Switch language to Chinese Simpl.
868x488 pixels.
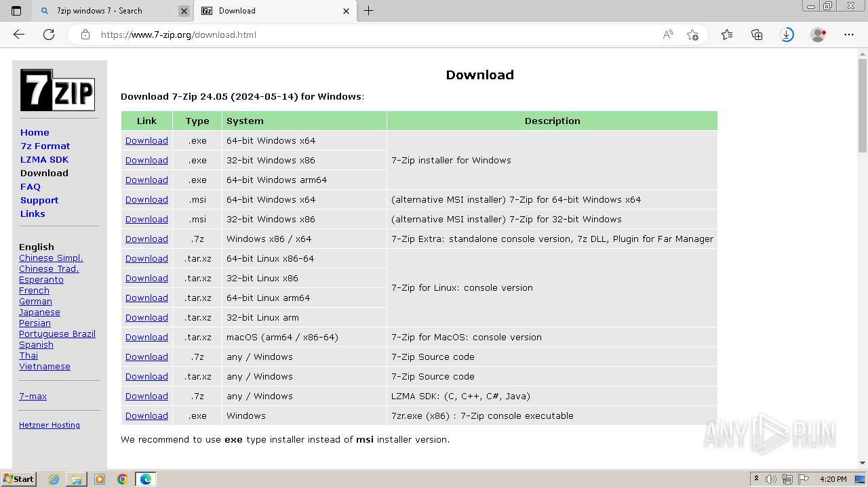pyautogui.click(x=51, y=258)
